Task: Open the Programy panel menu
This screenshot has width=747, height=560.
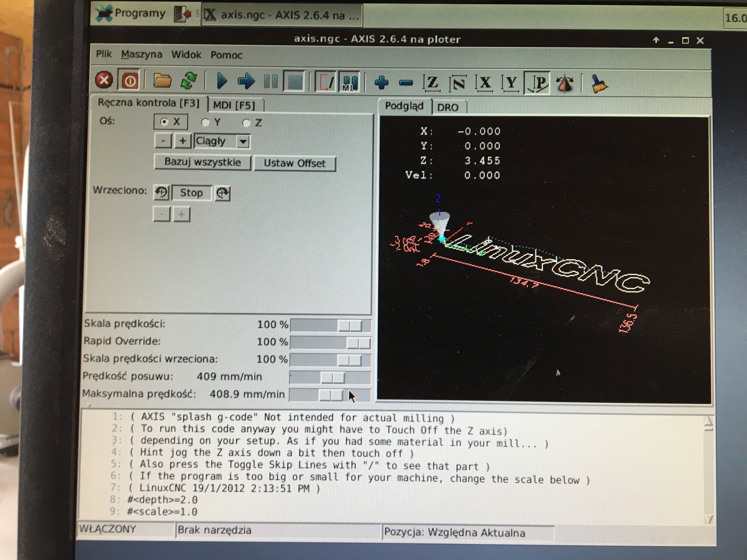Action: (131, 14)
